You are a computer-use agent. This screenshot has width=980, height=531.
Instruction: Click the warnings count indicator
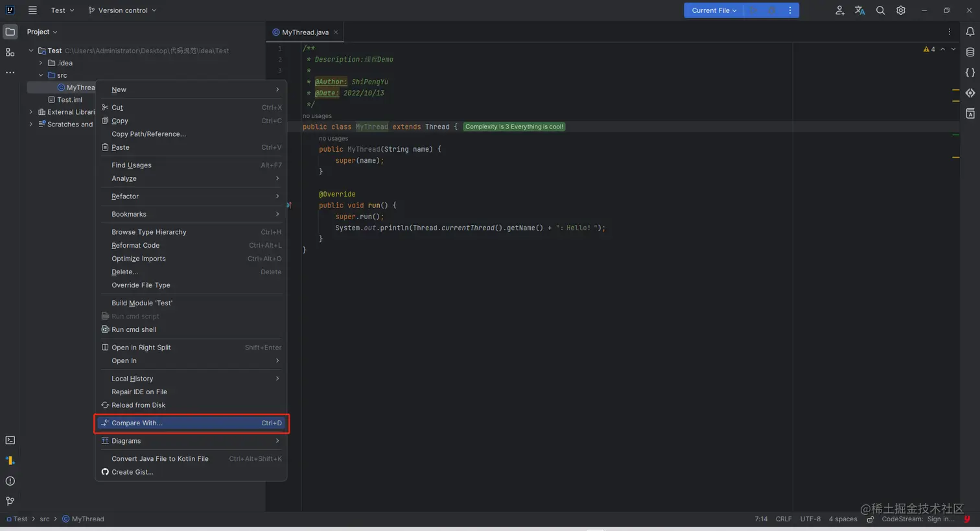pos(929,49)
